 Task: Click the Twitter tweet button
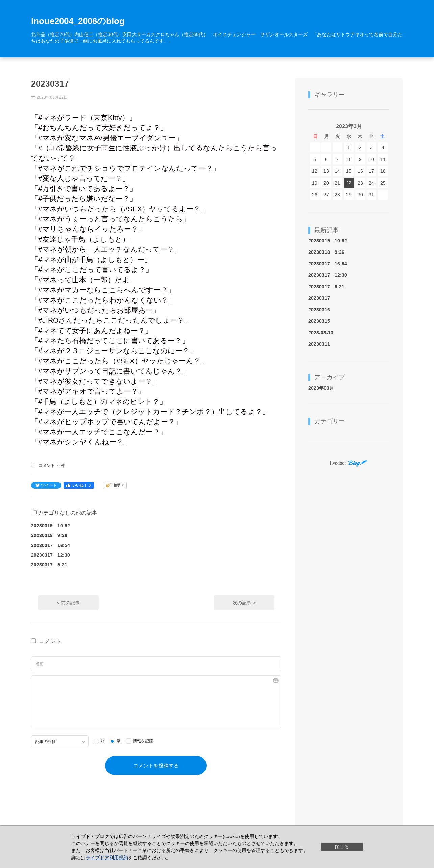(x=46, y=485)
